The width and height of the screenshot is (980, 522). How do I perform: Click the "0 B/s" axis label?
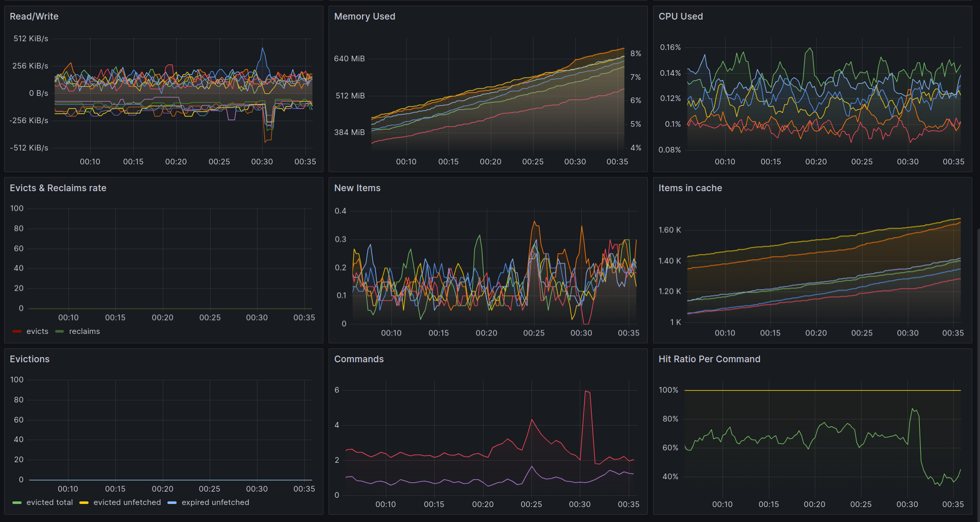[x=39, y=93]
